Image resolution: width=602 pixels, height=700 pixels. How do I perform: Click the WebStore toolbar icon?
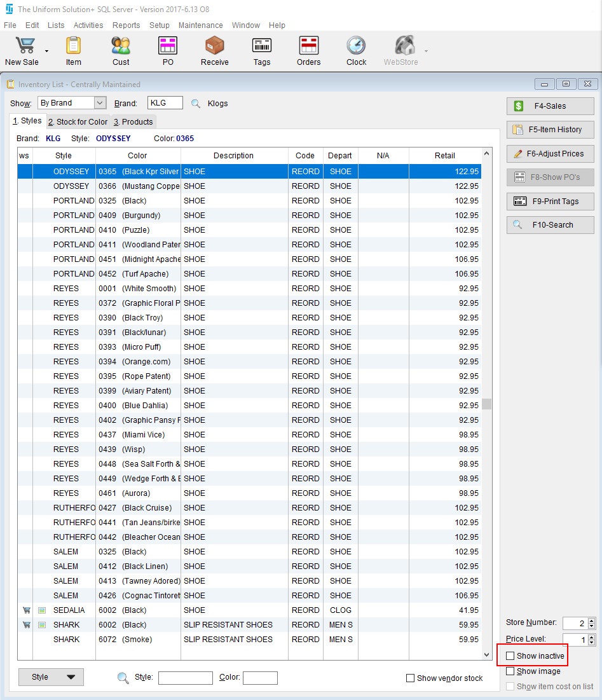coord(404,46)
